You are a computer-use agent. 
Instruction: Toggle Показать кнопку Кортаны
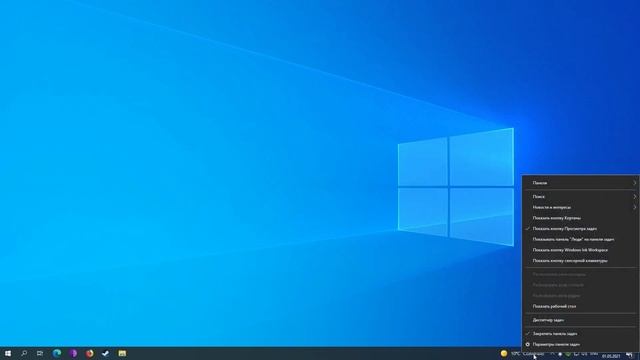(x=580, y=218)
